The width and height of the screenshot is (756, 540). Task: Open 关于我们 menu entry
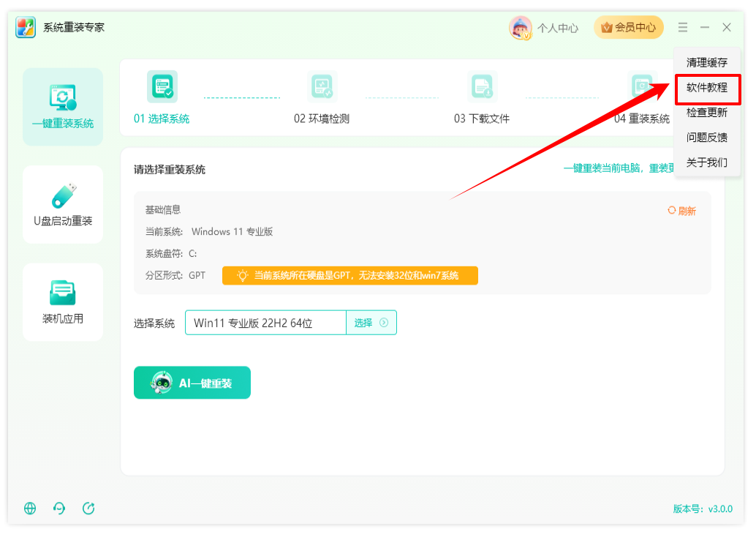point(707,162)
